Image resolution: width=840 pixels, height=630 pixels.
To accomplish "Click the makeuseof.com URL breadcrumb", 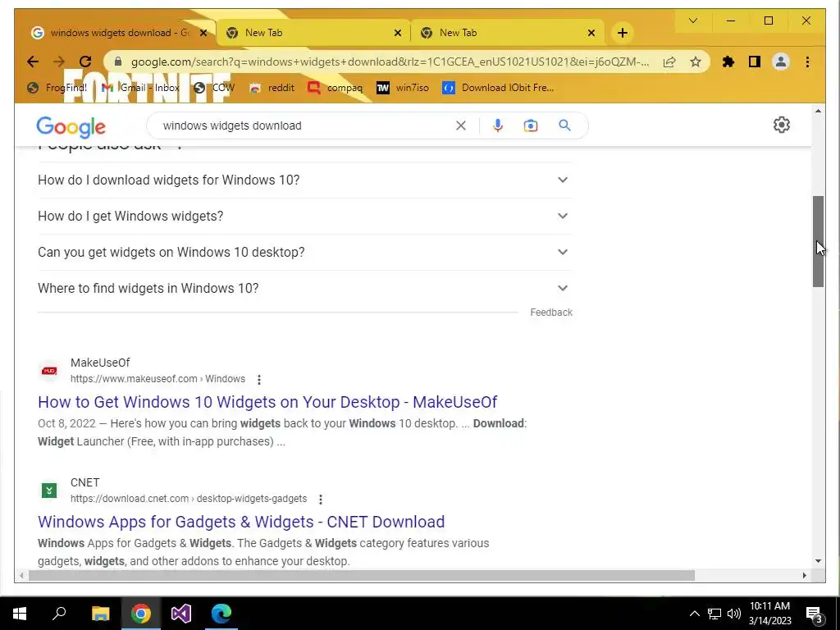I will click(157, 379).
